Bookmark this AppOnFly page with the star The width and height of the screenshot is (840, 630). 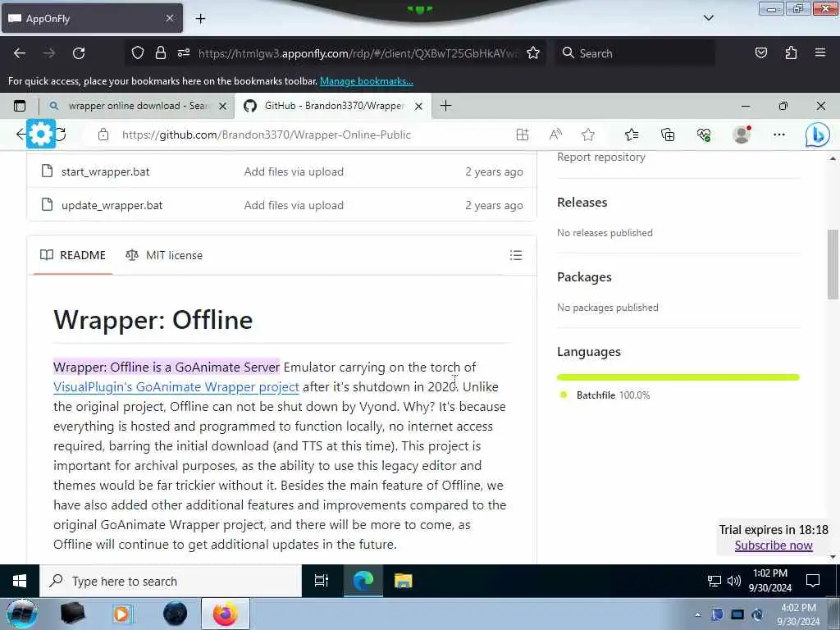(533, 53)
